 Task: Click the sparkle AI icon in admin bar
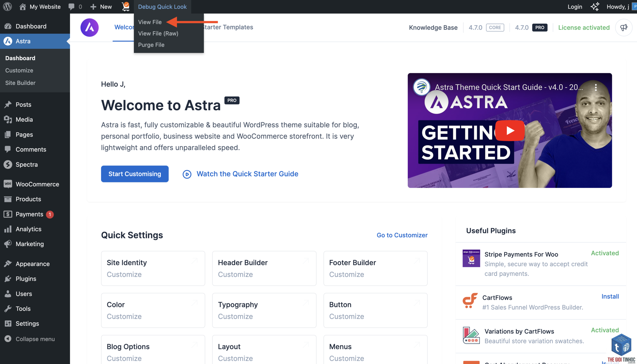point(594,7)
